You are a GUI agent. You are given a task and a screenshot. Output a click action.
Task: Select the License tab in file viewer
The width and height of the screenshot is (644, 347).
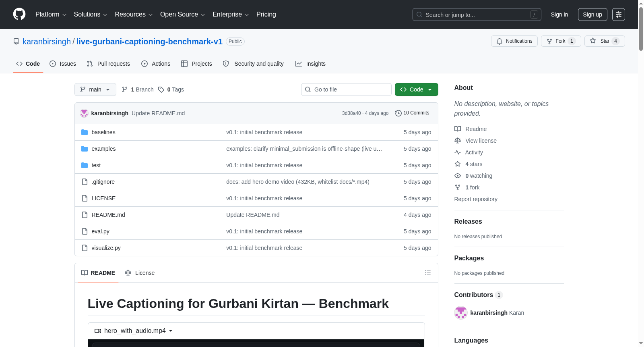(x=140, y=273)
